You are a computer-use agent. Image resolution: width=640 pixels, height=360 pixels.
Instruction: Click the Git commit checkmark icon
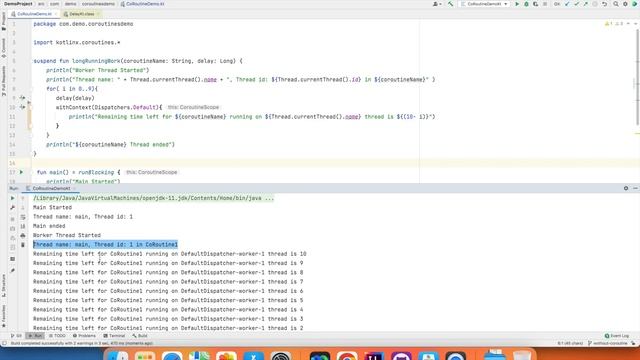(577, 4)
